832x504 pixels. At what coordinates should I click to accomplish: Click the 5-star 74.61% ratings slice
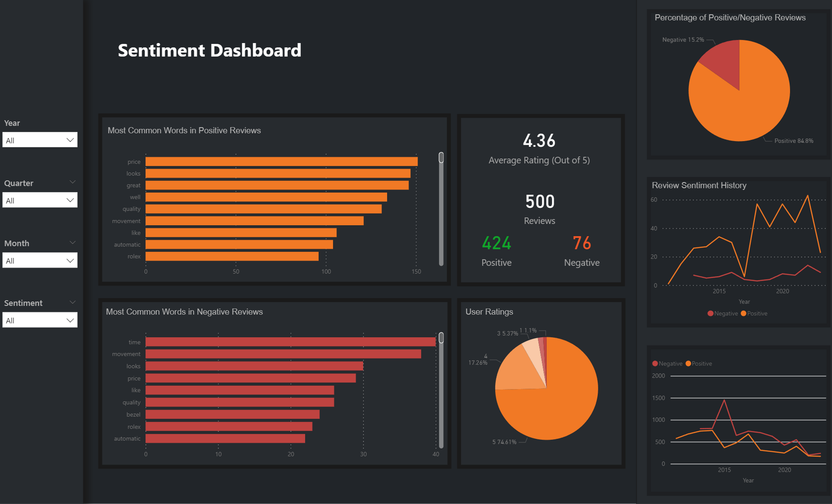(567, 402)
